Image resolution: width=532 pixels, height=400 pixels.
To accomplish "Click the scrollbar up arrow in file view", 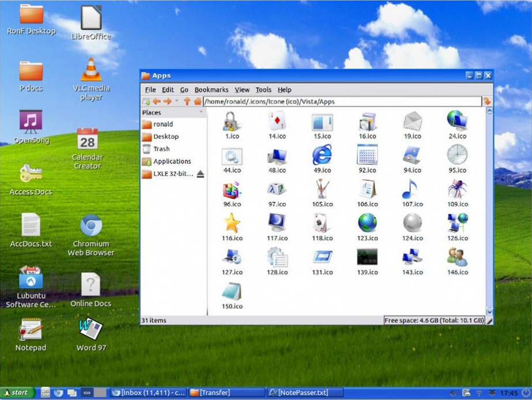I will coord(489,111).
